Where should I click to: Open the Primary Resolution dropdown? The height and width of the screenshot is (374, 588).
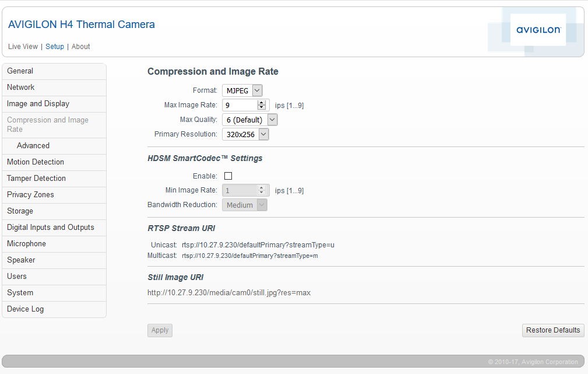[x=245, y=134]
